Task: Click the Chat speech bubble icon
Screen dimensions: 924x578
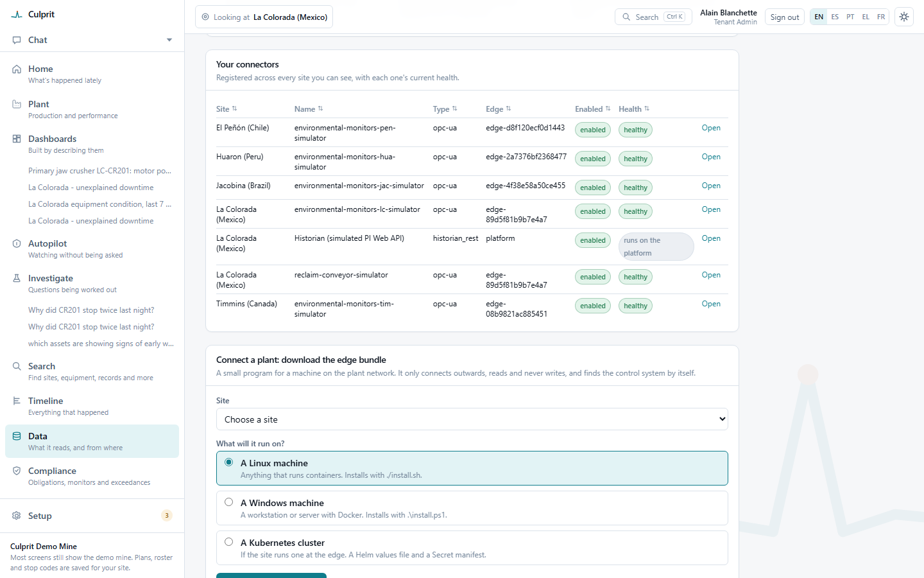Action: pos(17,40)
